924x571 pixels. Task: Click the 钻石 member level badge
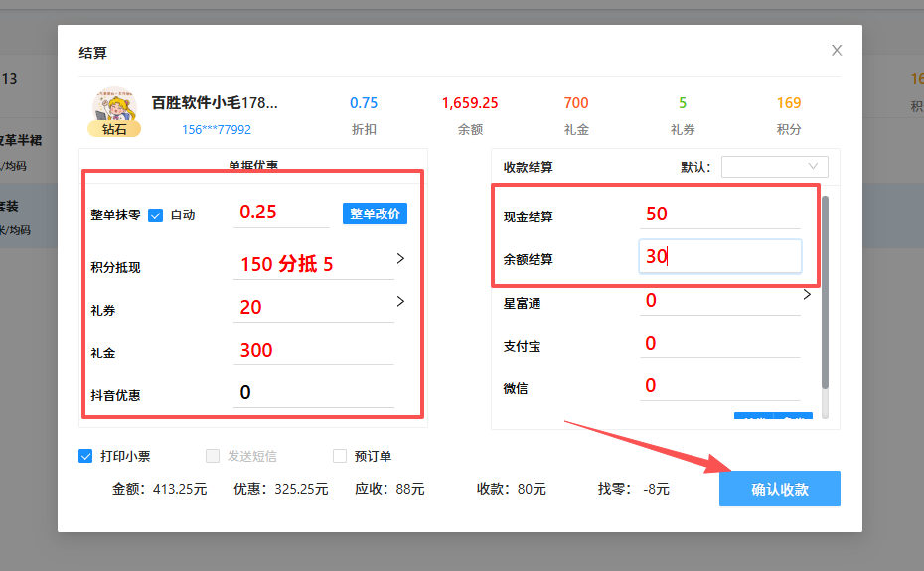114,129
